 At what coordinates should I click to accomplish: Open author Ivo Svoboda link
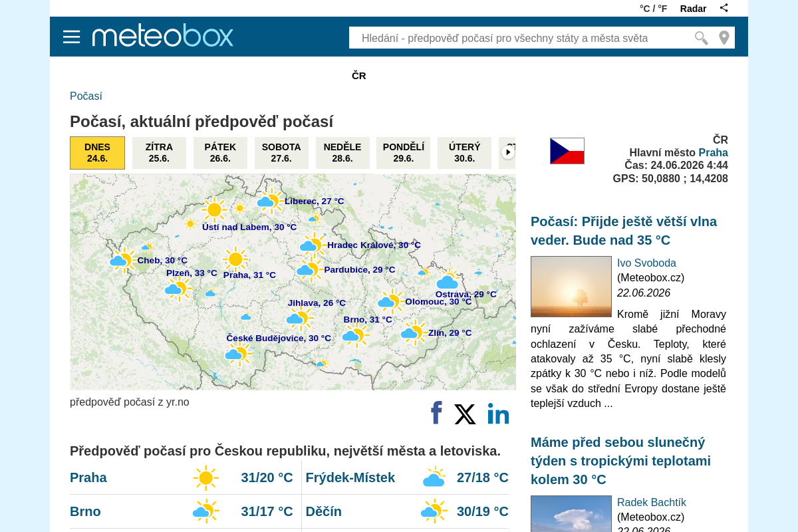(646, 263)
